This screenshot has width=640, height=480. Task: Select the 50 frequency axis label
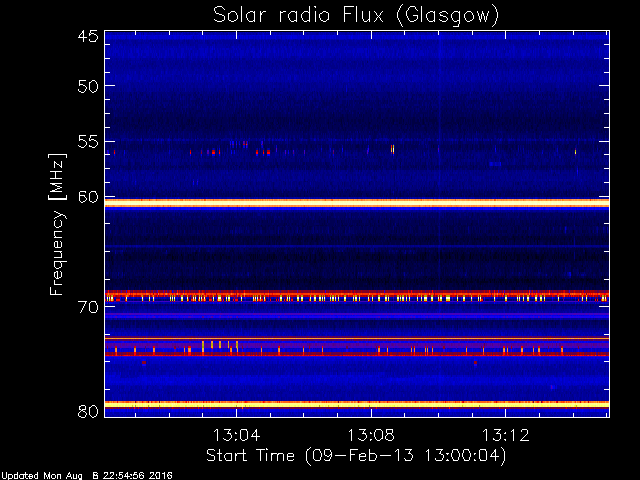[88, 86]
